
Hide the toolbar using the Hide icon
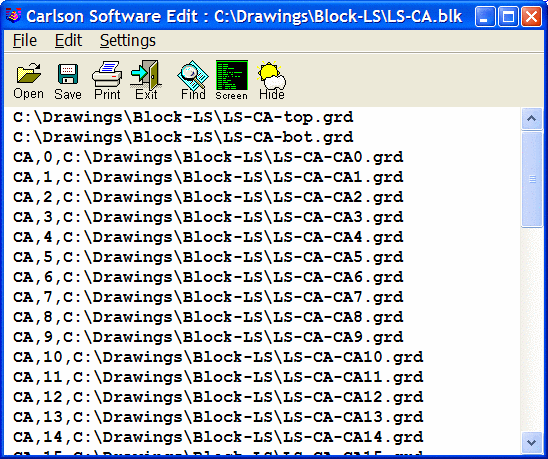[x=272, y=80]
